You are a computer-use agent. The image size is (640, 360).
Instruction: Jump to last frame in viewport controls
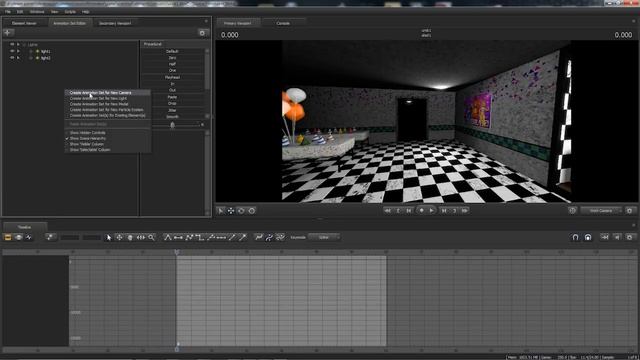pyautogui.click(x=465, y=211)
